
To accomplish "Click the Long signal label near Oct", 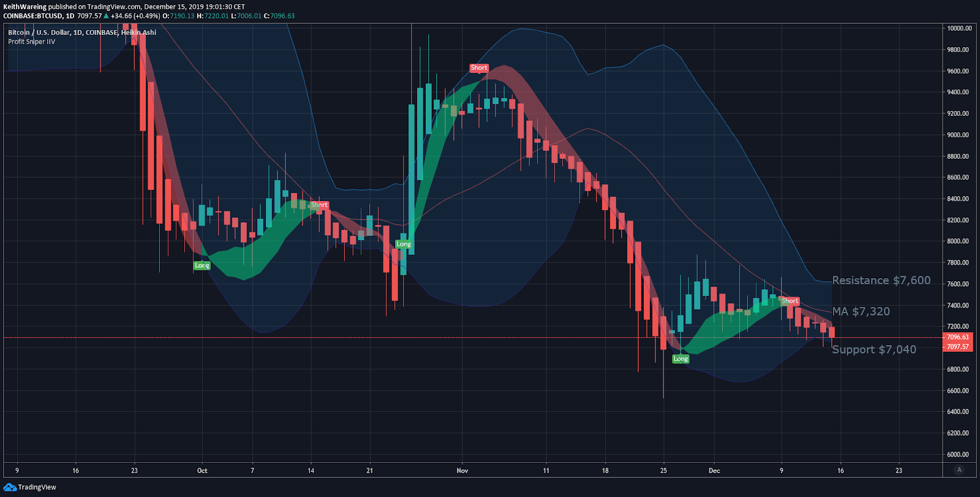I will (x=202, y=265).
